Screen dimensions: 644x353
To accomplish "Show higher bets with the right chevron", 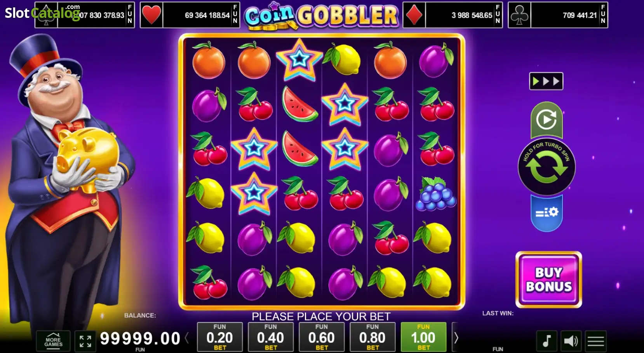I will [x=456, y=338].
